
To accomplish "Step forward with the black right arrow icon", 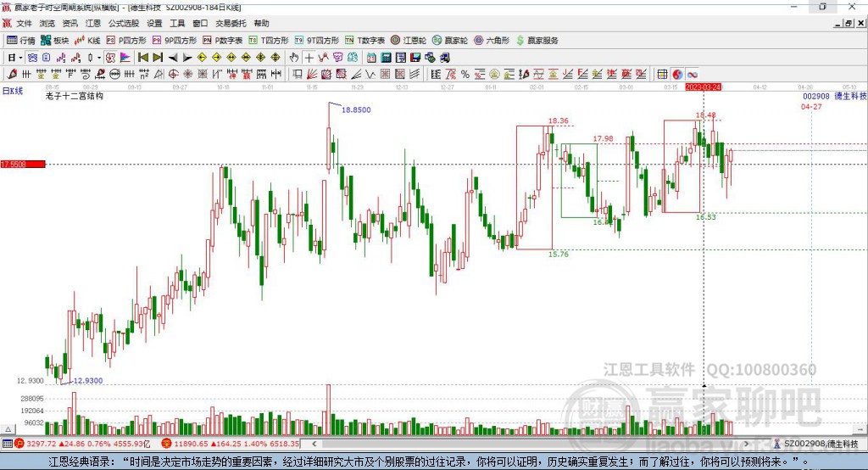I will click(187, 57).
